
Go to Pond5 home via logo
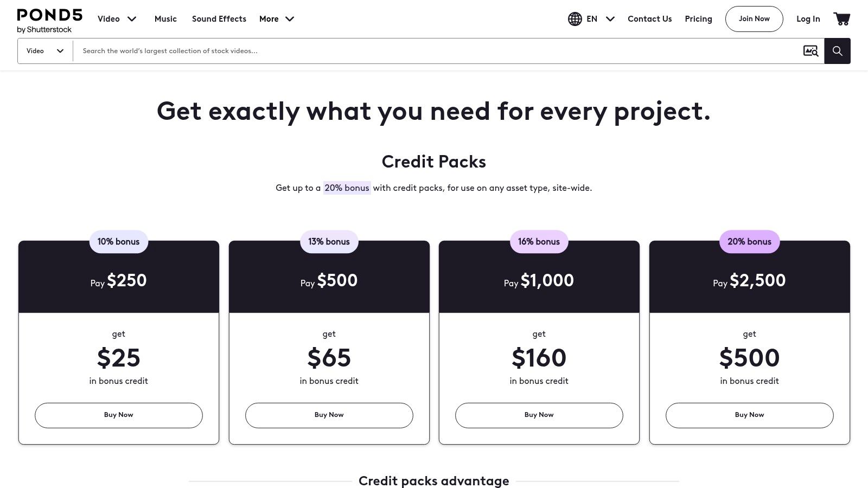tap(49, 21)
